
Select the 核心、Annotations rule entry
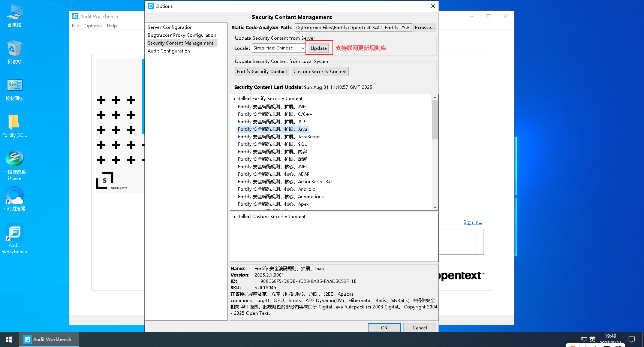click(x=281, y=197)
